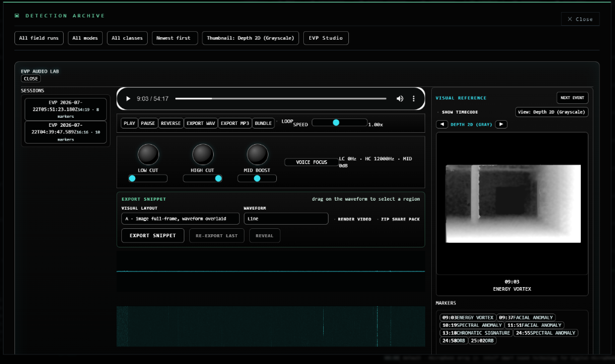Click the X Close button of Detection Archive

point(580,19)
